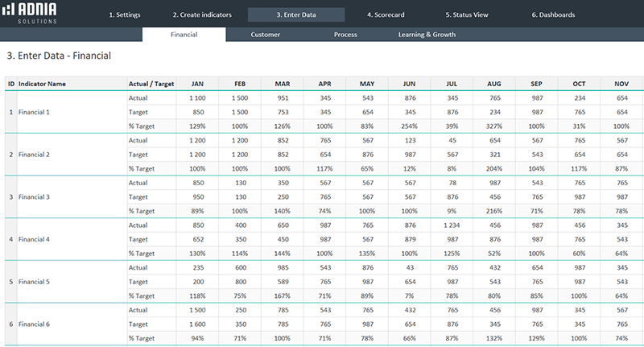The height and width of the screenshot is (347, 644).
Task: Click Financial 6 JAN Target cell 1 600
Action: point(198,324)
